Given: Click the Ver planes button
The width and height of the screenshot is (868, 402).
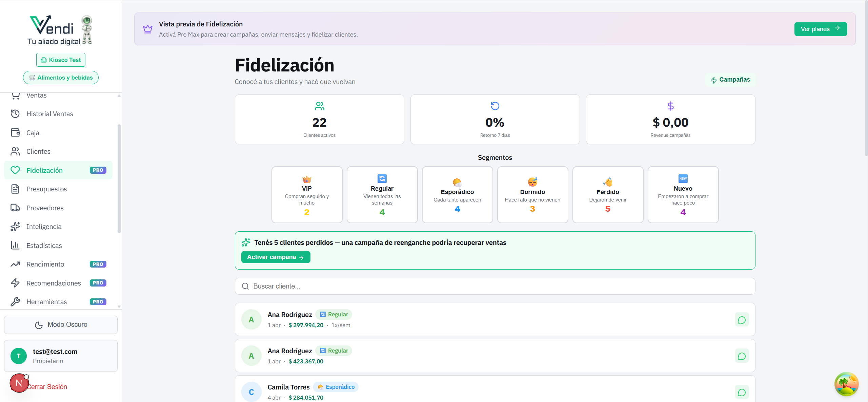Looking at the screenshot, I should [x=821, y=29].
